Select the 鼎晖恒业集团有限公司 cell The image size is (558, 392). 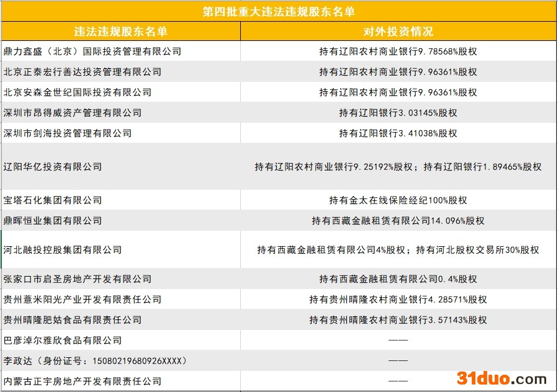(53, 221)
